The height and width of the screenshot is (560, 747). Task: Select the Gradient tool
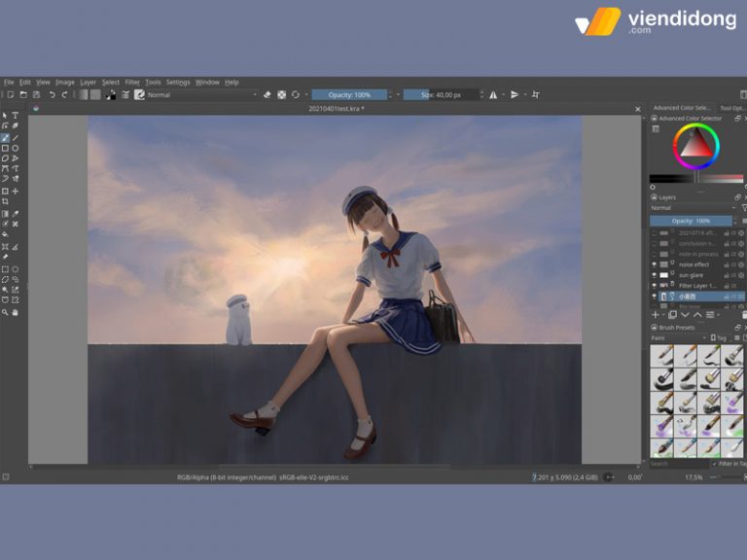(x=5, y=213)
